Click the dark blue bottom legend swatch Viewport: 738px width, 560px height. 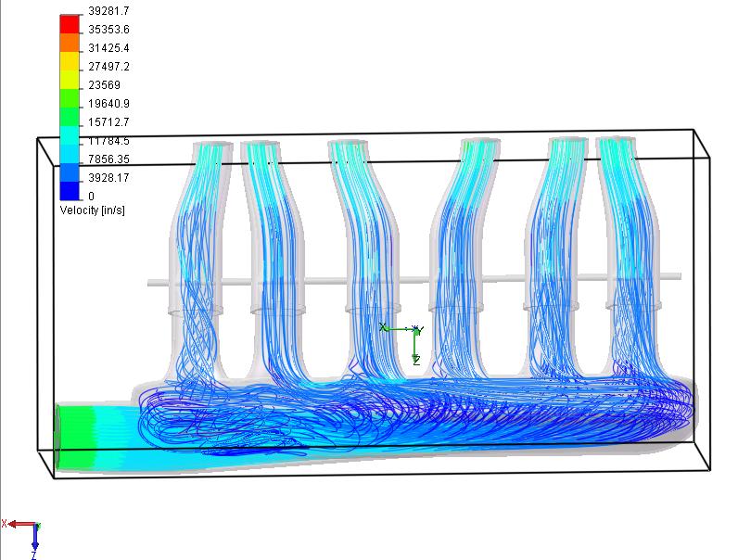tap(70, 189)
